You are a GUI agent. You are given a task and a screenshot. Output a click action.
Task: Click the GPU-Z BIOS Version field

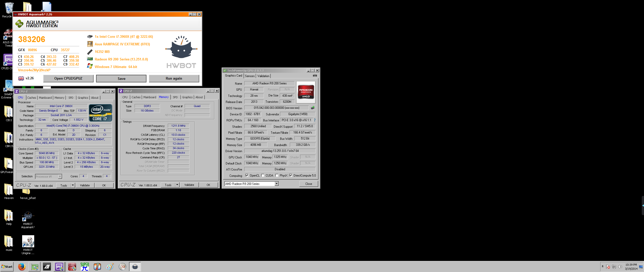[276, 108]
